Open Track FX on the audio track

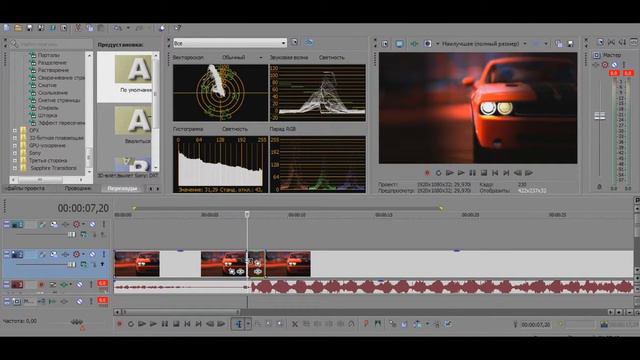point(64,284)
